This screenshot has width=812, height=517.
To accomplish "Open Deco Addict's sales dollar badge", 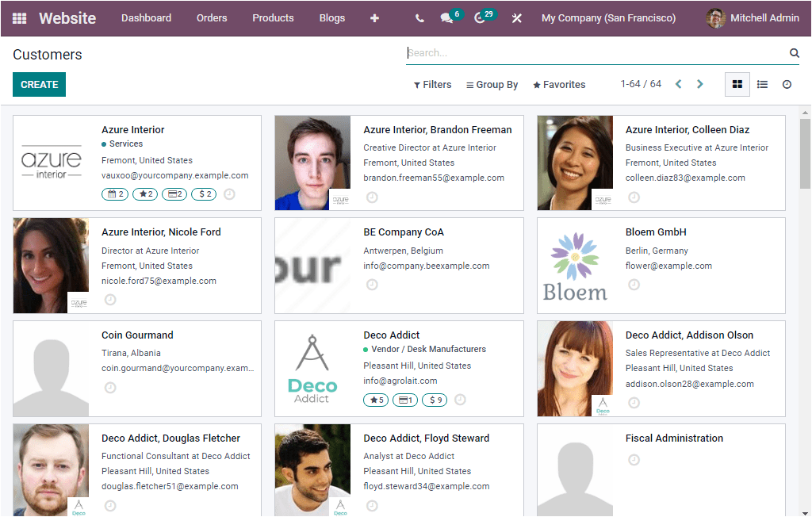I will click(x=434, y=400).
